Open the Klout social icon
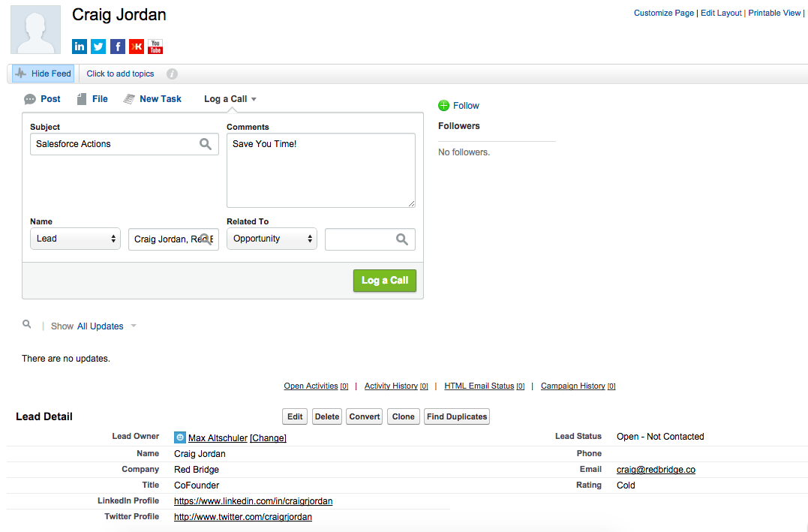 [137, 47]
